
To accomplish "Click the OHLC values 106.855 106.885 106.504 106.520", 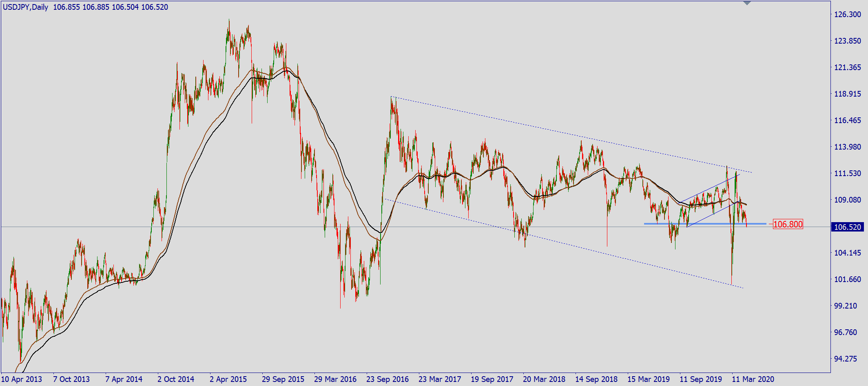I will pos(111,7).
